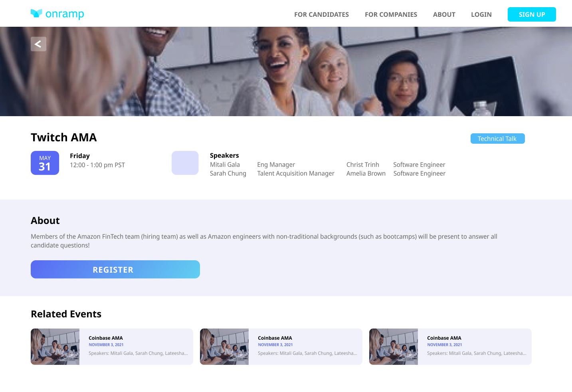Image resolution: width=572 pixels, height=392 pixels.
Task: Open For Companies menu item
Action: click(391, 14)
